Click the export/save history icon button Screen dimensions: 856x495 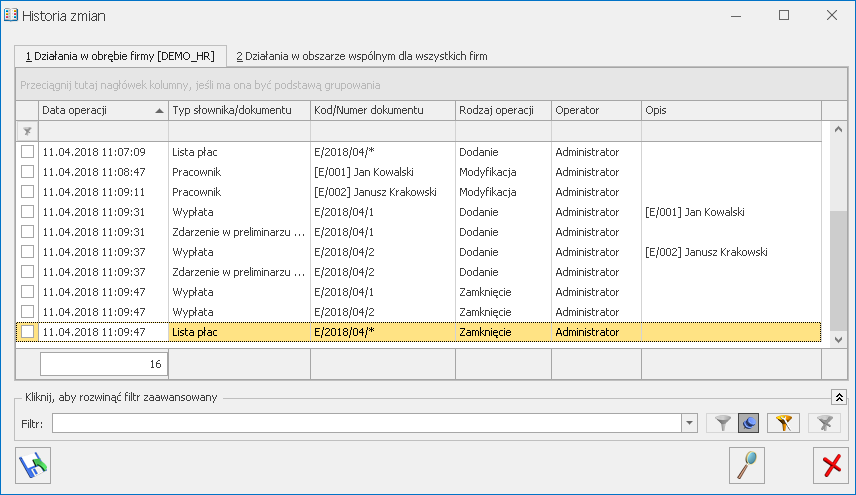[33, 466]
